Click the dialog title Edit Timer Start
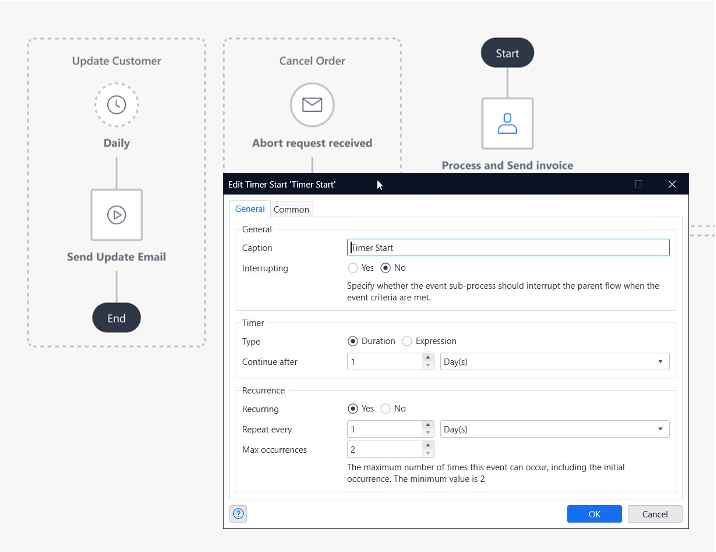The width and height of the screenshot is (716, 552). tap(282, 184)
